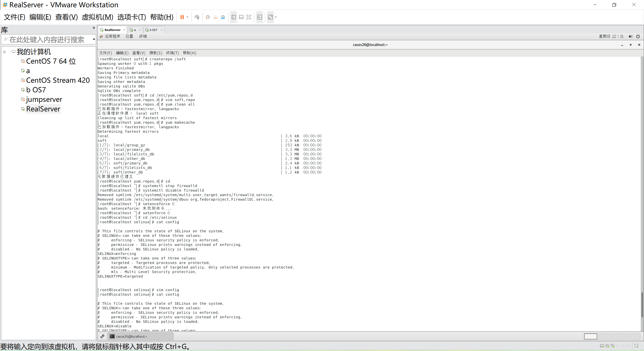Switch to the b OS7 tab

[153, 30]
